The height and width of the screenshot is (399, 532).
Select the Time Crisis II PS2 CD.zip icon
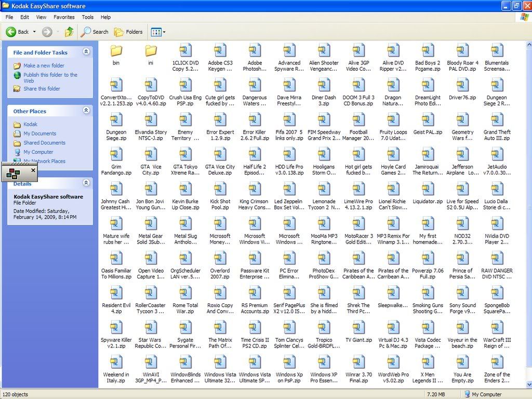255,327
